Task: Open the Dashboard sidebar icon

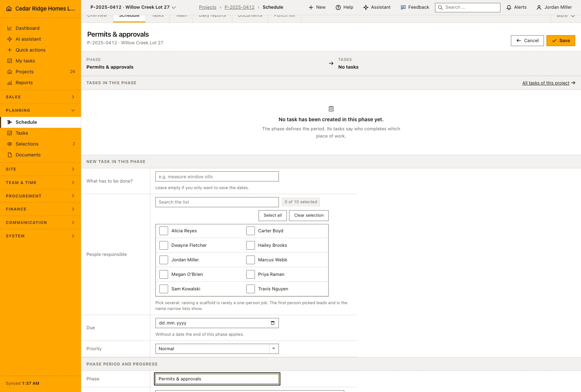Action: pyautogui.click(x=10, y=28)
